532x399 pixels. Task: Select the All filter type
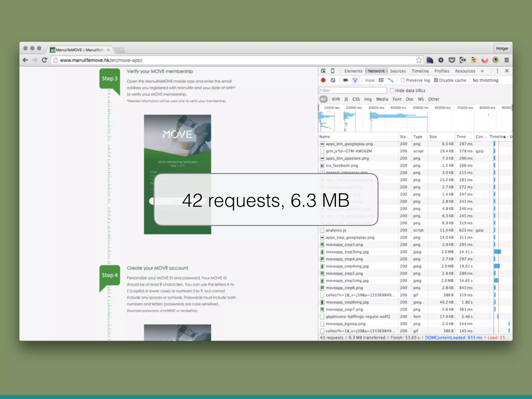tap(323, 99)
